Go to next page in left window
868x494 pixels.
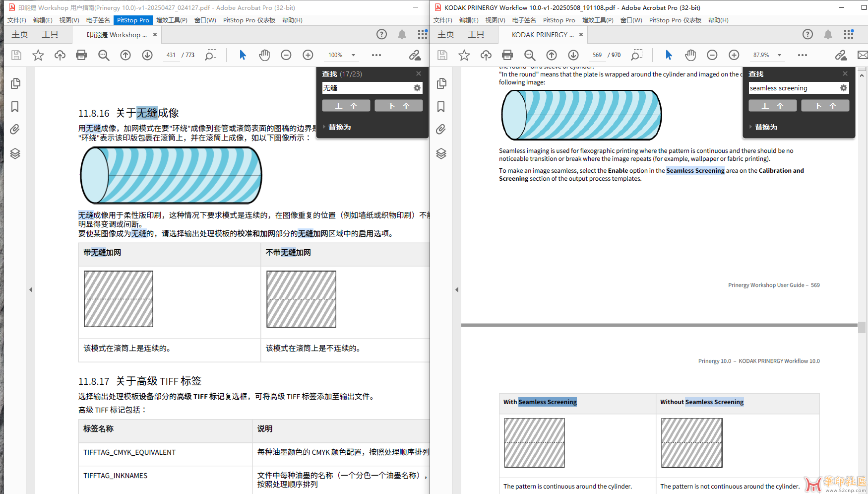[x=147, y=55]
